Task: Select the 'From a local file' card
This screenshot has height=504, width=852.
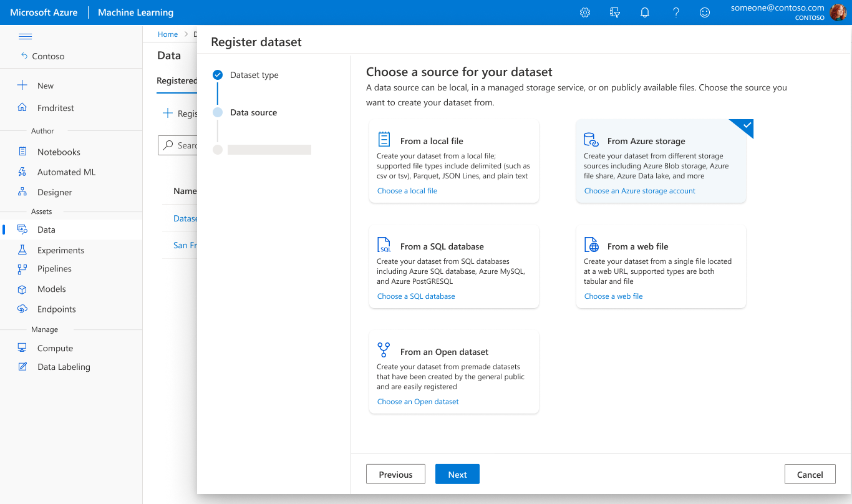Action: 454,161
